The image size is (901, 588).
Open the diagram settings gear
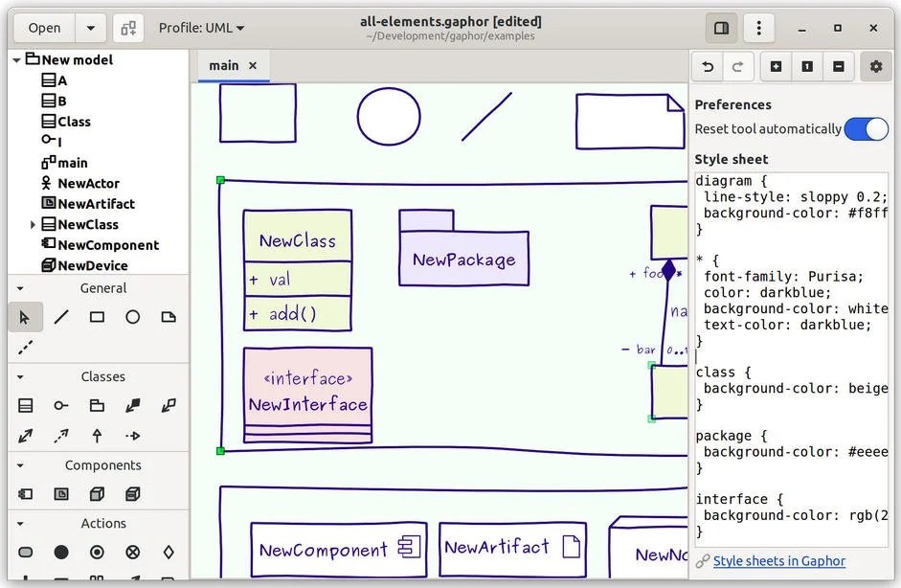tap(873, 66)
